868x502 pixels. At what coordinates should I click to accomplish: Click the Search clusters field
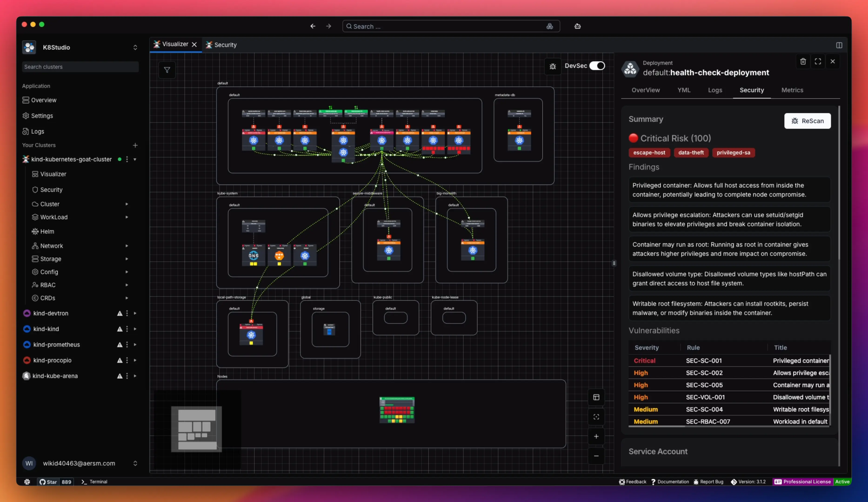pos(80,67)
